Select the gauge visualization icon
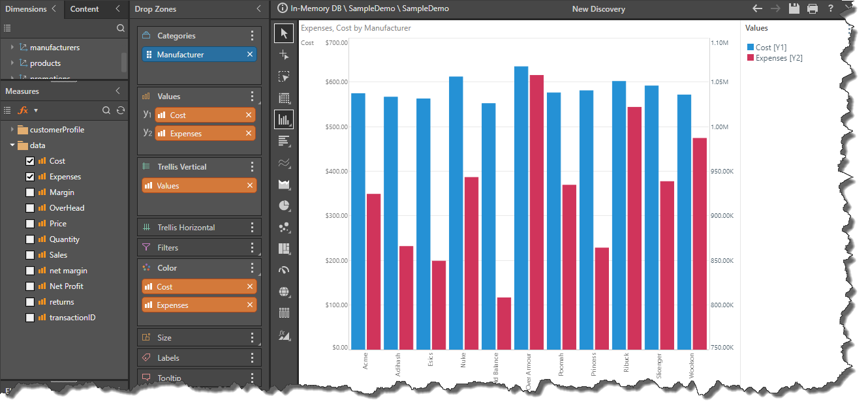This screenshot has width=868, height=409. [284, 270]
